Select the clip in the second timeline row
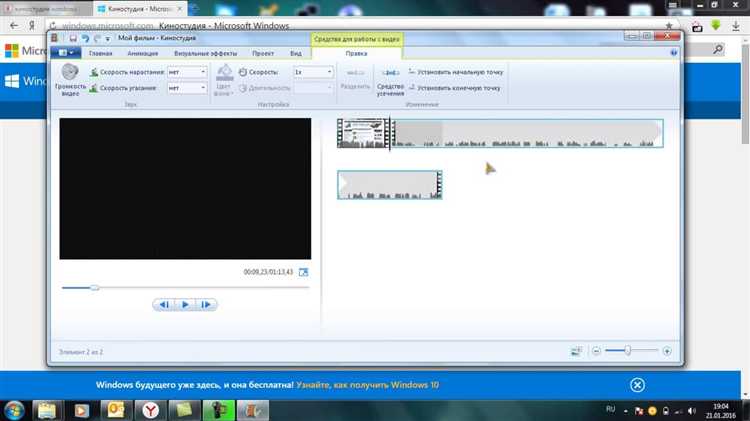750x421 pixels. click(389, 185)
